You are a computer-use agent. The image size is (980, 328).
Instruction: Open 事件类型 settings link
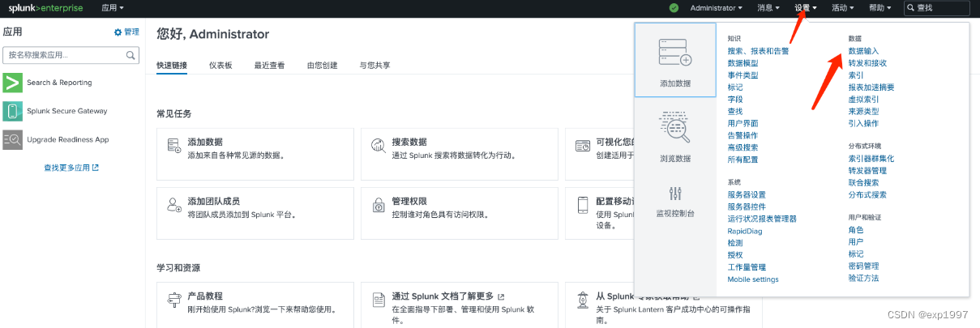tap(743, 75)
